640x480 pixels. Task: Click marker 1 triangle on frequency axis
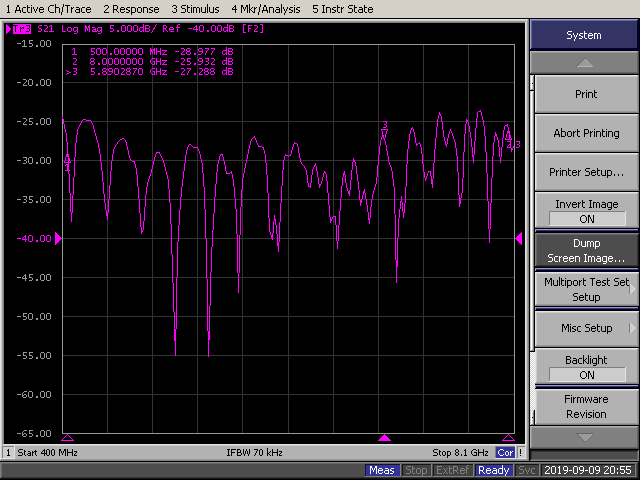[x=67, y=438]
